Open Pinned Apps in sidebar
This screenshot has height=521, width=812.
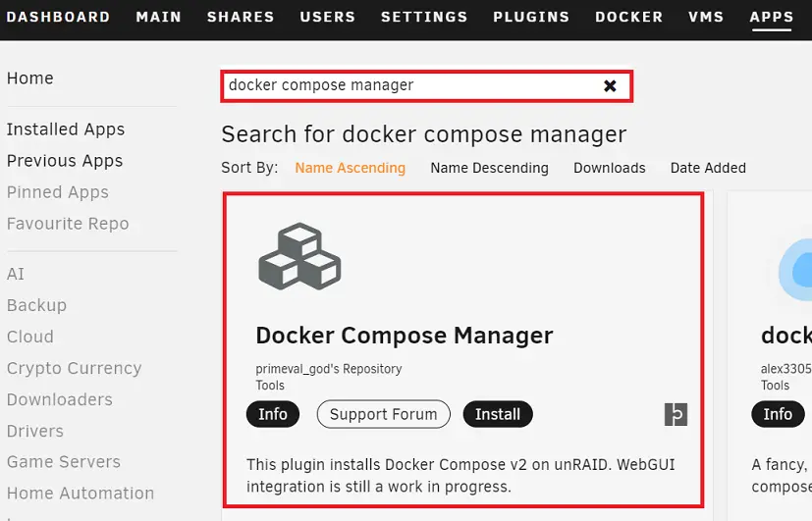click(x=58, y=192)
